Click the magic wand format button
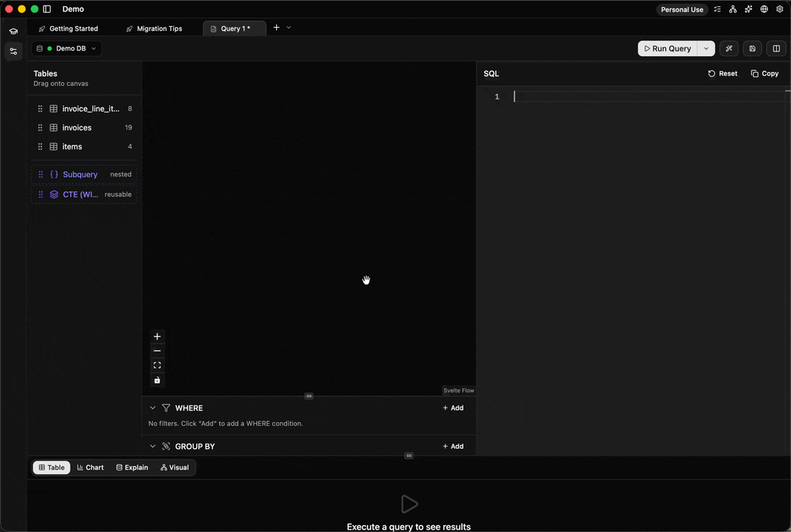The height and width of the screenshot is (532, 791). [x=729, y=48]
